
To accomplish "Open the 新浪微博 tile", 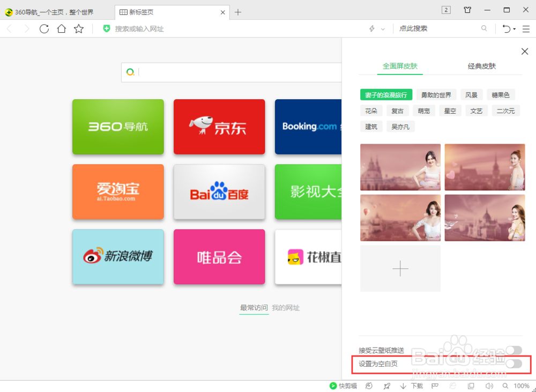I will click(x=118, y=256).
